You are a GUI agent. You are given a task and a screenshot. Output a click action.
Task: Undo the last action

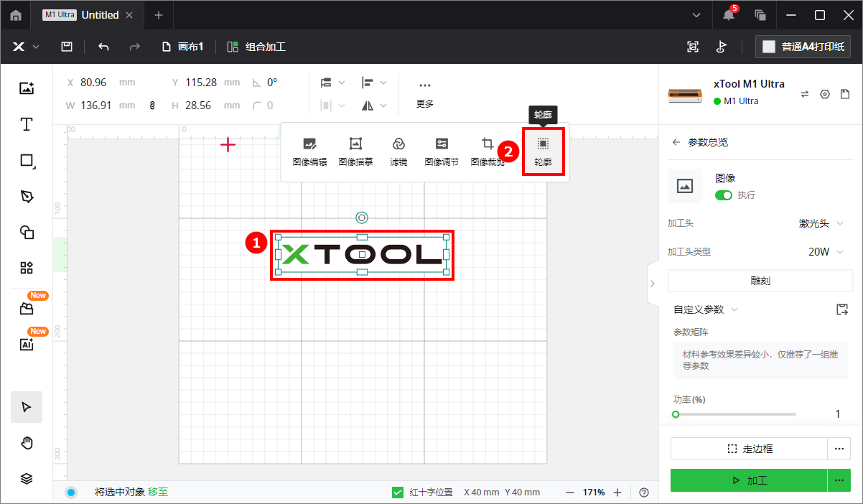103,47
